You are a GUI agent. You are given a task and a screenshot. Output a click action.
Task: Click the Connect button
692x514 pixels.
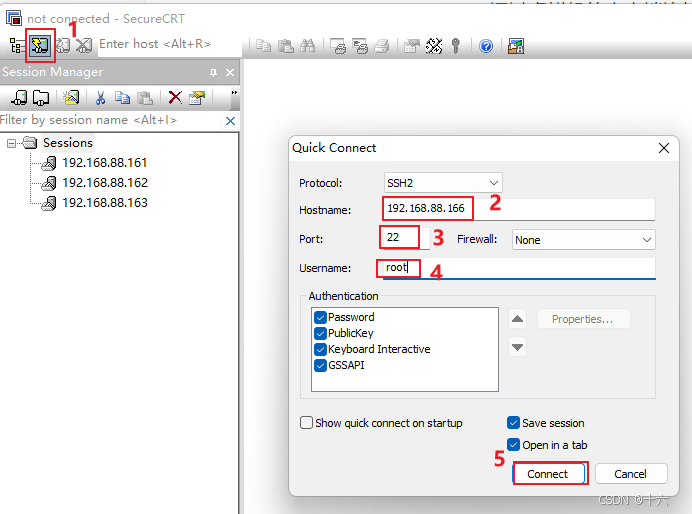tap(549, 474)
